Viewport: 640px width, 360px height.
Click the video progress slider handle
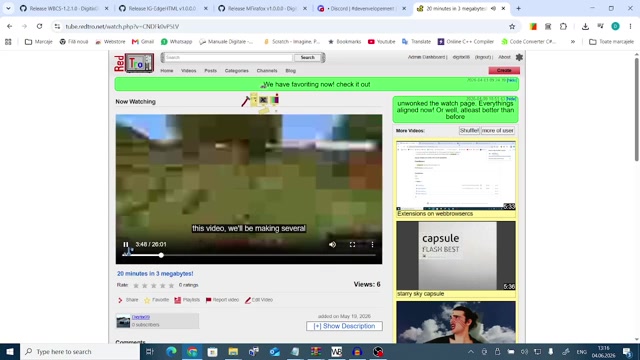(x=161, y=255)
